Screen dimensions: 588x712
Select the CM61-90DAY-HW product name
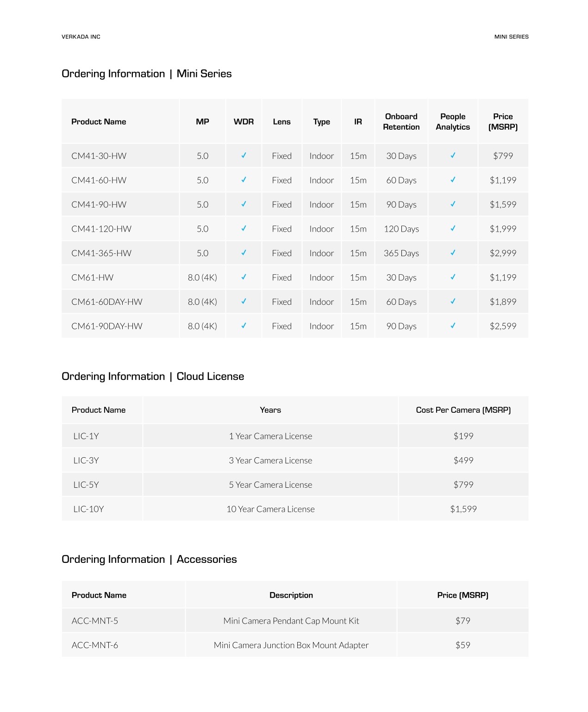click(107, 326)
